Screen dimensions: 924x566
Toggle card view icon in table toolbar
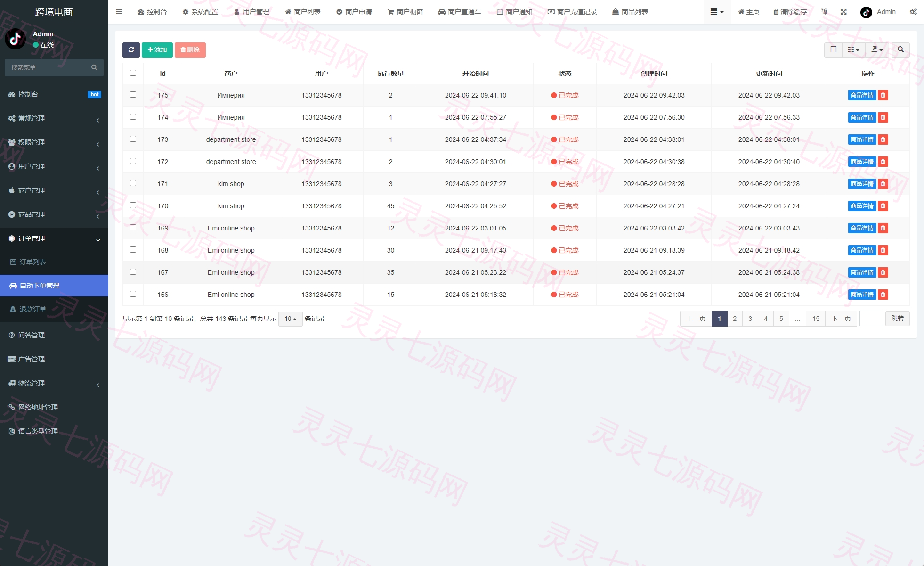(x=833, y=50)
